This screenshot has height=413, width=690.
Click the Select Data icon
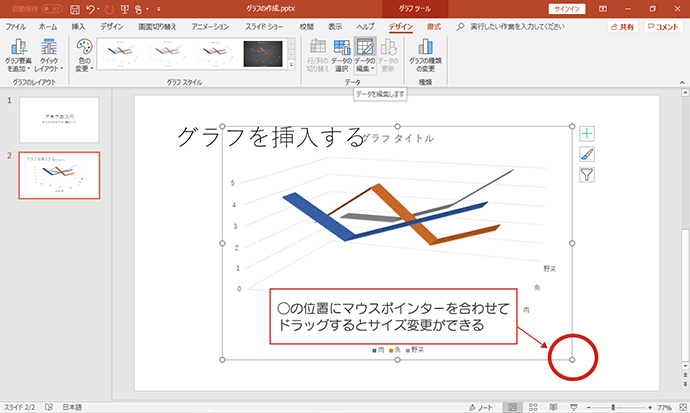coord(341,47)
